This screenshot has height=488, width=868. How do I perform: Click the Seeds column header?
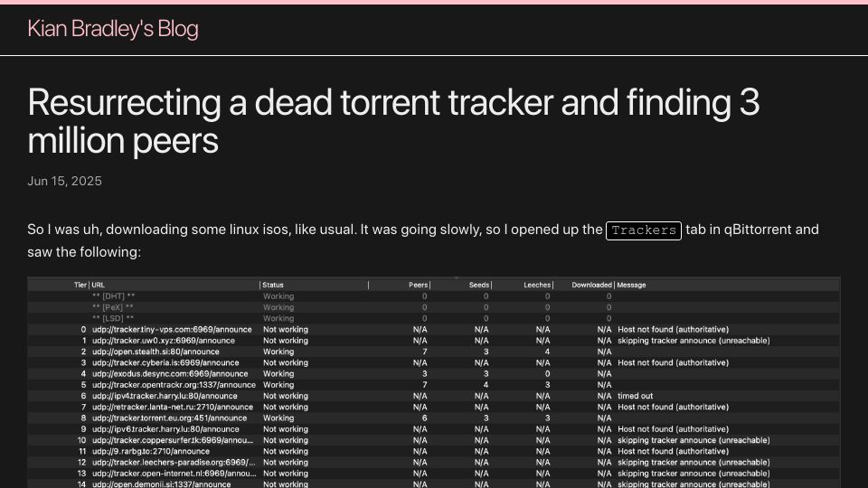coord(479,285)
